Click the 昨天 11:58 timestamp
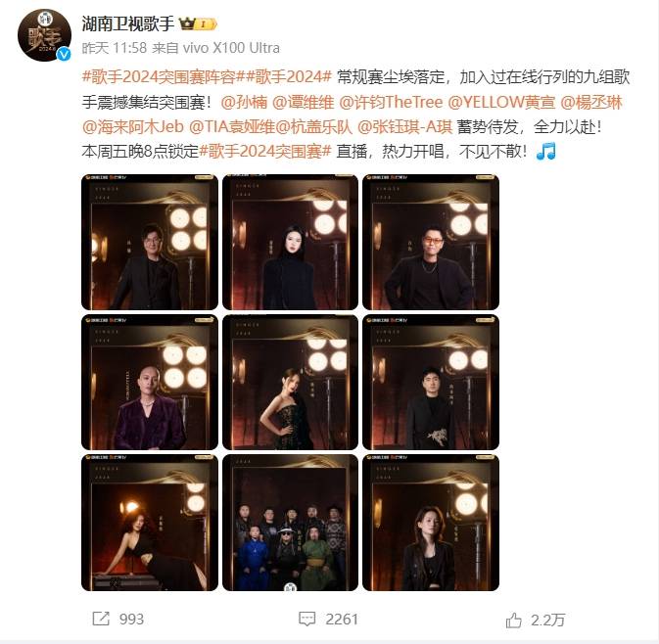 (x=115, y=48)
